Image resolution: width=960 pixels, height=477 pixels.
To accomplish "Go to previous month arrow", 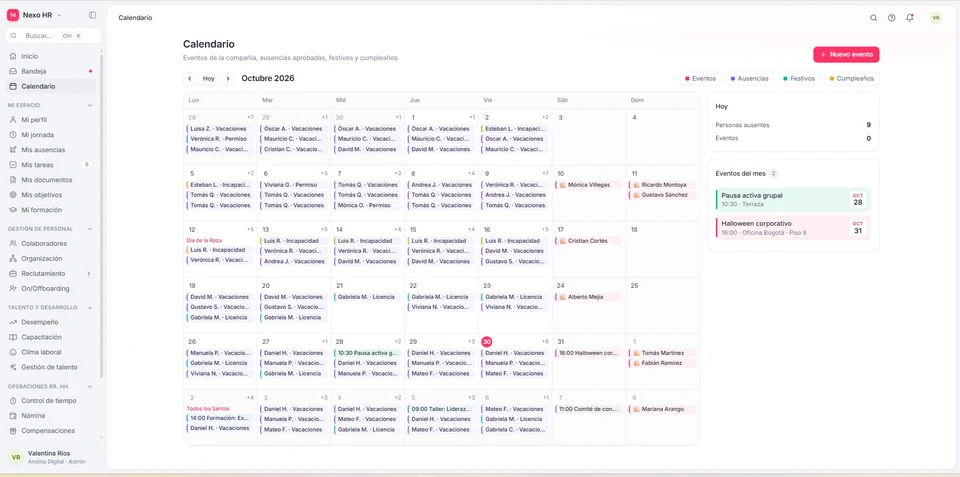I will pos(190,78).
